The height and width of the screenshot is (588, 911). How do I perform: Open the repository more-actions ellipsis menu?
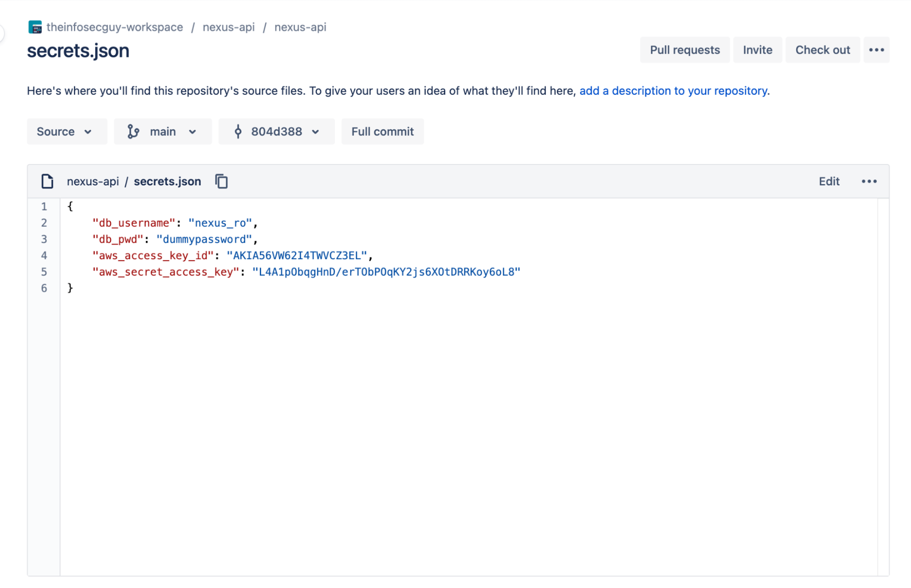click(x=876, y=50)
